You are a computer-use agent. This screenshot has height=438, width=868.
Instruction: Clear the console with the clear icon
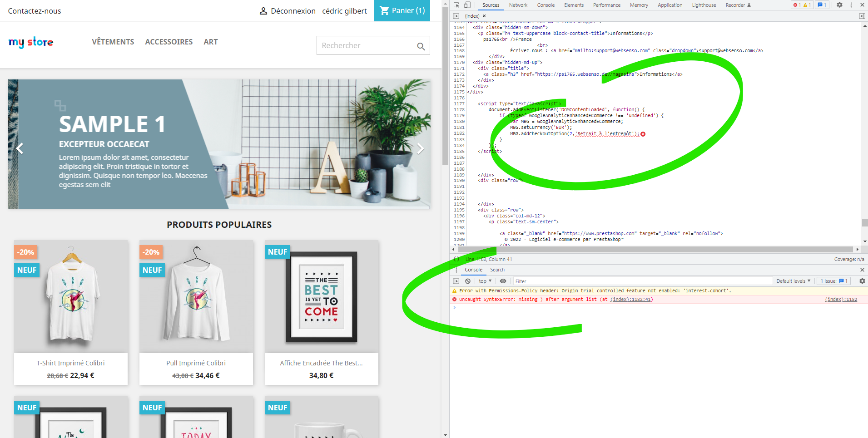tap(468, 281)
